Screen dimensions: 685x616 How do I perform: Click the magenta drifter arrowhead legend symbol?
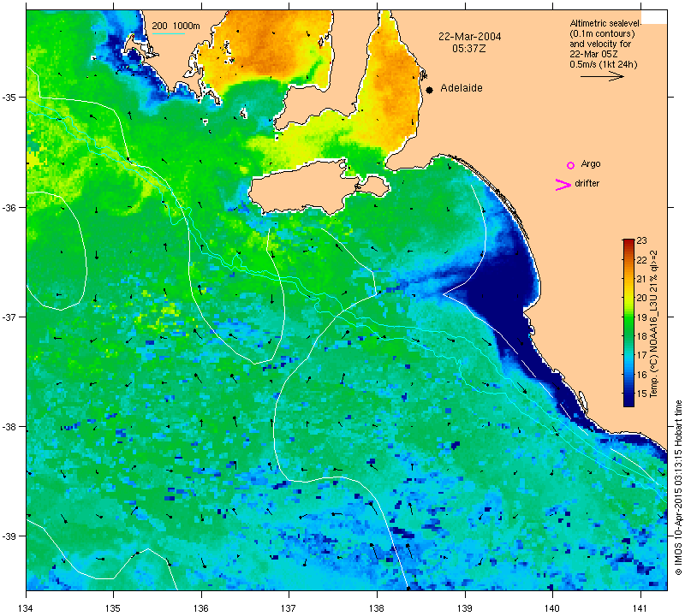pos(563,185)
